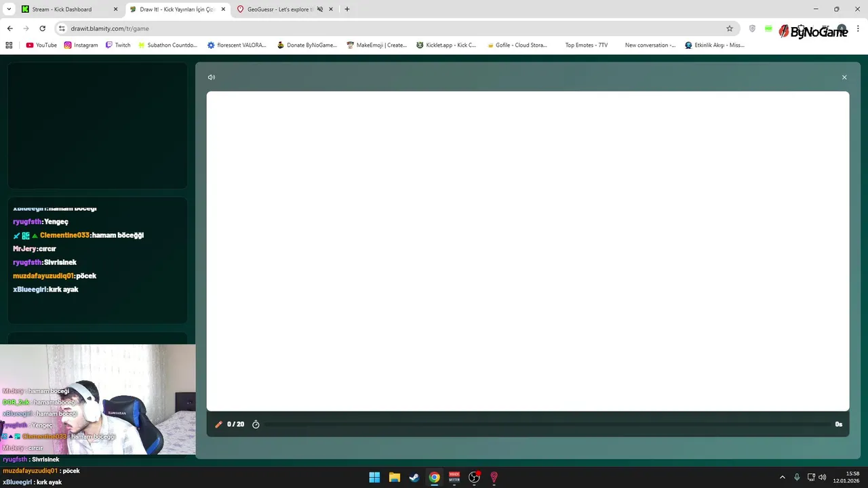Click the webcam stream overlay thumbnail
This screenshot has width=868, height=488.
point(98,399)
